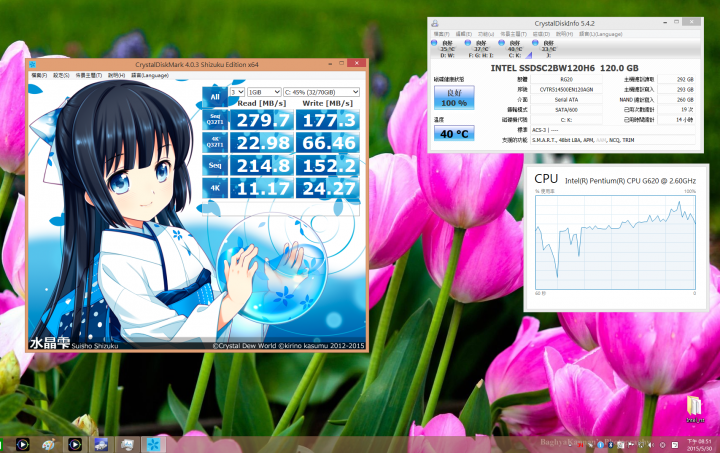Click the INTEL SSDSC2BW120H6 drive title

[564, 68]
